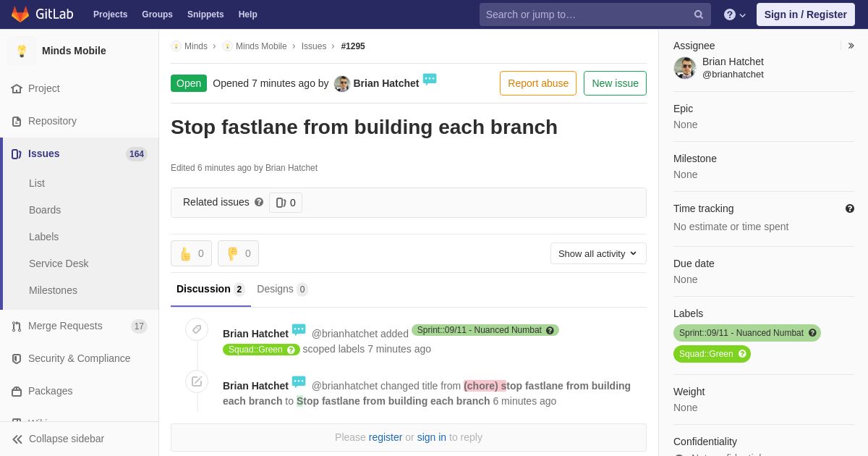This screenshot has width=868, height=456.
Task: Open Snippets in the top bar
Action: (x=205, y=14)
